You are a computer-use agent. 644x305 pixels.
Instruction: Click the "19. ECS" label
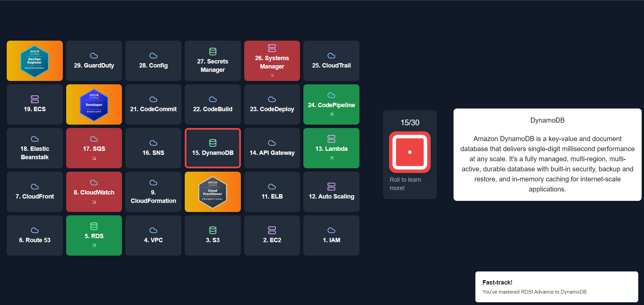(x=35, y=109)
